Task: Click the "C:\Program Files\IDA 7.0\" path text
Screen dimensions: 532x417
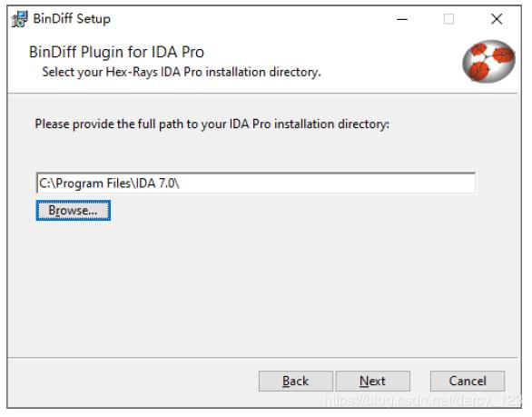Action: (109, 184)
